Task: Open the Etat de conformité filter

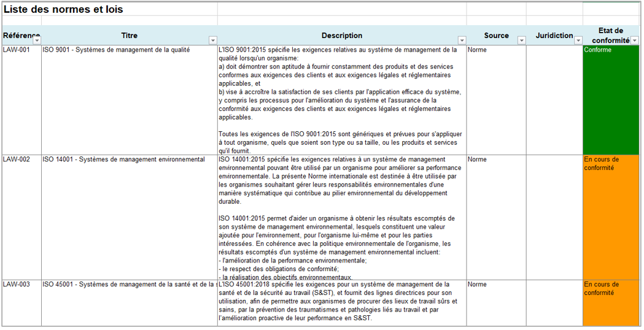Action: pyautogui.click(x=634, y=40)
